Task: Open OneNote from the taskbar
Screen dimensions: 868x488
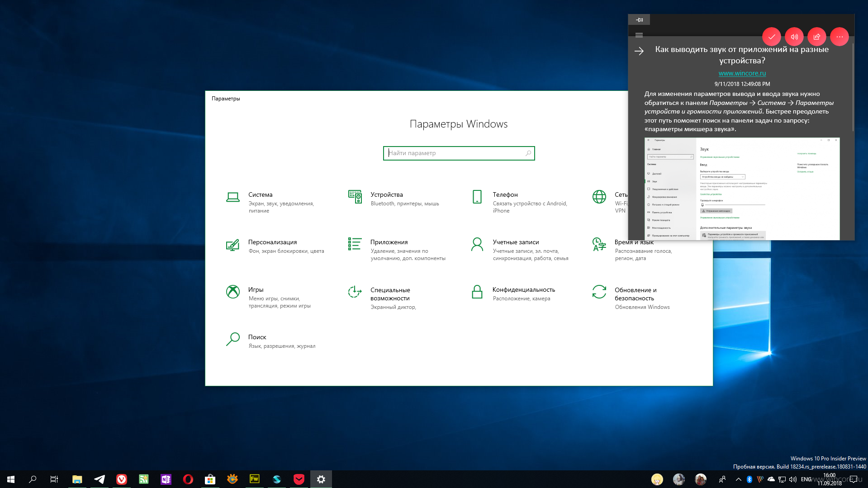Action: pos(166,479)
